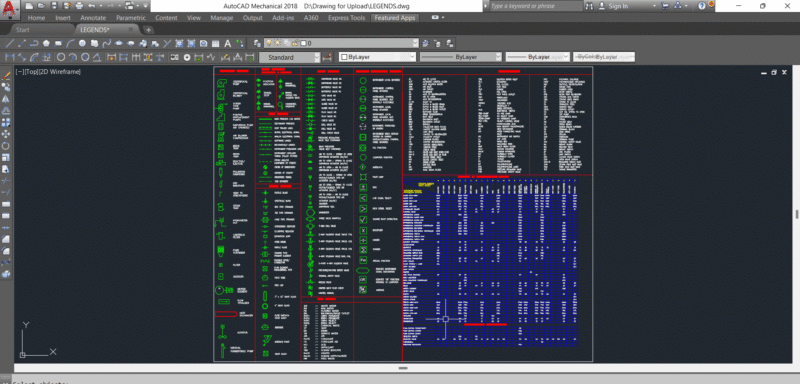Viewport: 800px width, 384px height.
Task: Toggle the layer 0 lightbulb on/off
Action: click(x=270, y=43)
